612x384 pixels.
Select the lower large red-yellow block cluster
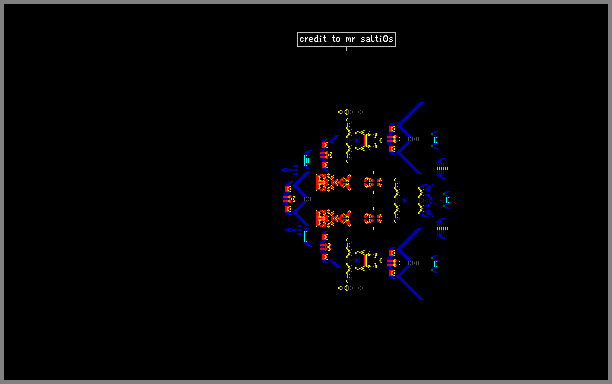[x=333, y=218]
